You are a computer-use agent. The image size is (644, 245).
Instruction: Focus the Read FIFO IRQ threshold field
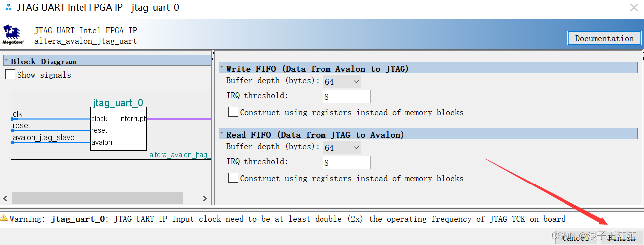click(347, 162)
